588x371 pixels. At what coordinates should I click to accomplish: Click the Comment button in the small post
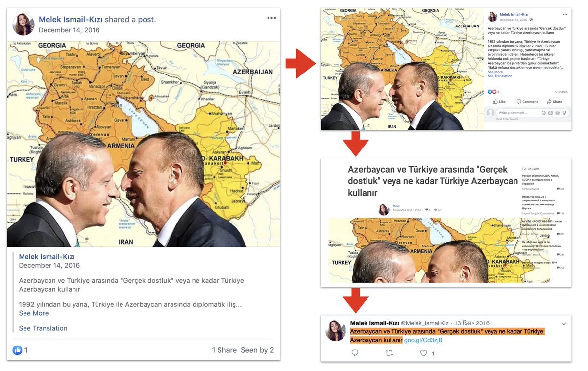527,102
